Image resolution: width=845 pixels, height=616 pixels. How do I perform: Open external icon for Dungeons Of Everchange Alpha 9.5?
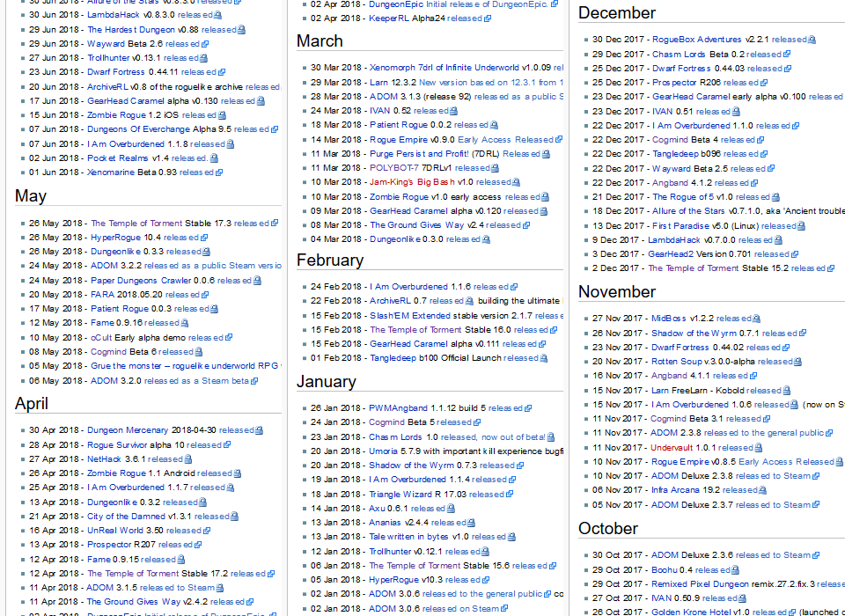(275, 129)
